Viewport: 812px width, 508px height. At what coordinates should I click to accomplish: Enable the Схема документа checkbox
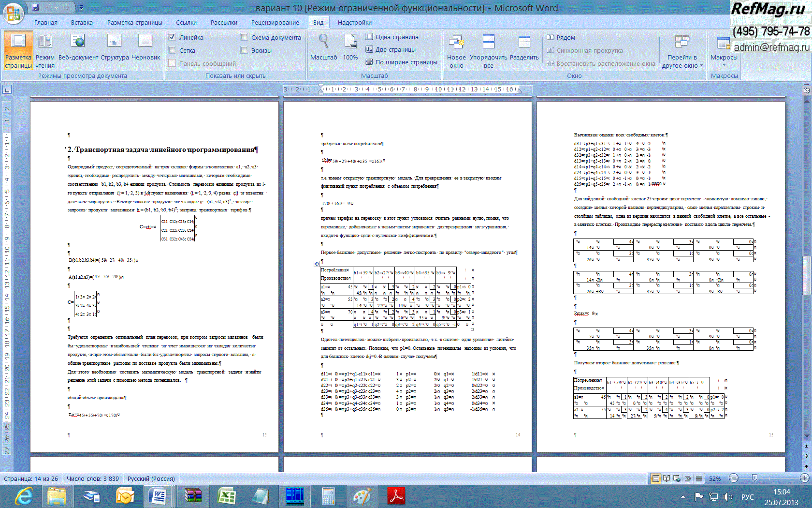click(x=244, y=37)
